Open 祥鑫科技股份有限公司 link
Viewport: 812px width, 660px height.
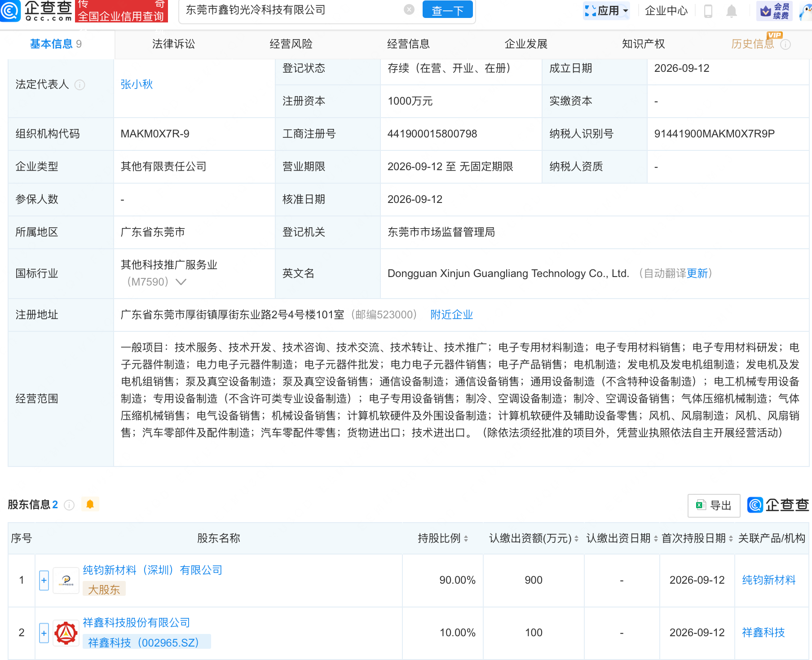click(x=137, y=623)
